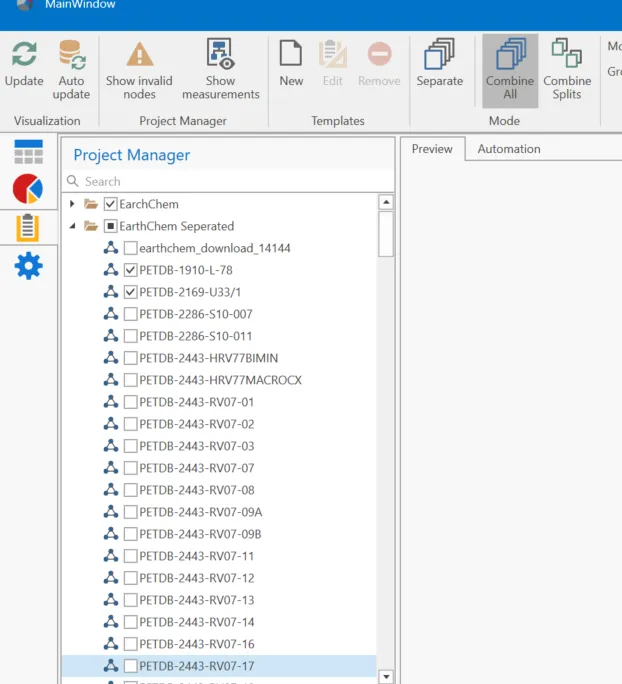Select Combine Splits mode
622x684 pixels.
567,70
